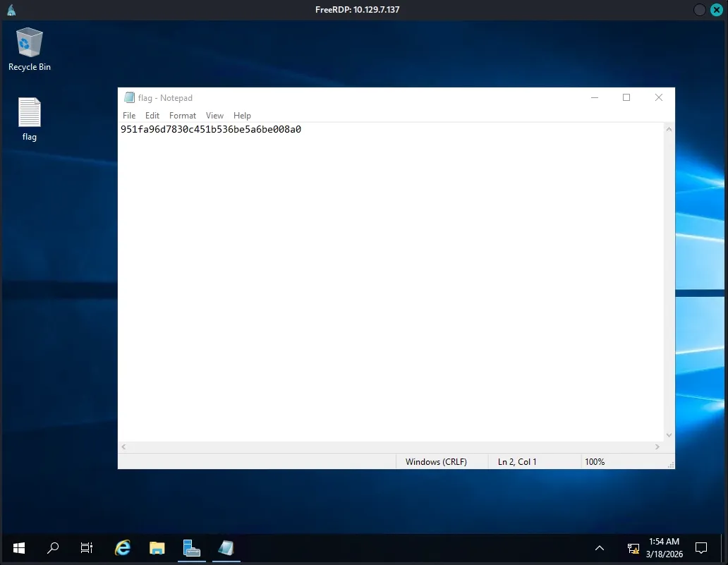Open Server Manager taskbar icon
Viewport: 728px width, 565px height.
(191, 548)
